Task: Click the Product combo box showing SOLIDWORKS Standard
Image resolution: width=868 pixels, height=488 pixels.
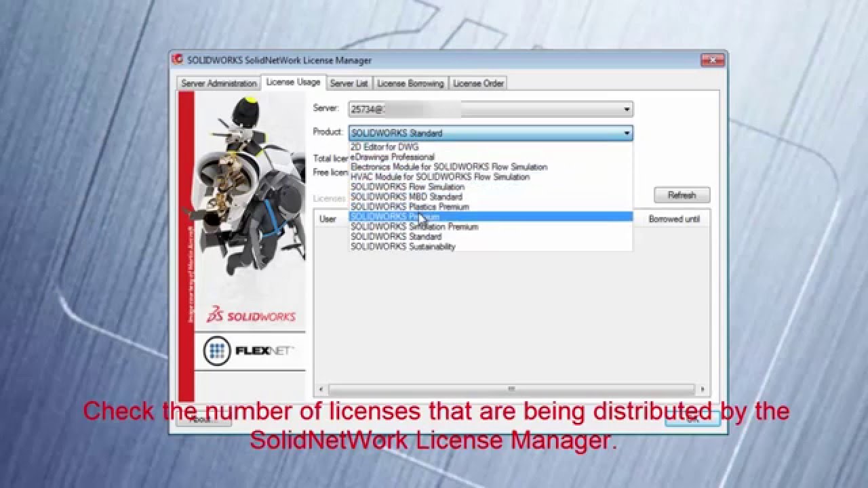Action: [x=490, y=134]
